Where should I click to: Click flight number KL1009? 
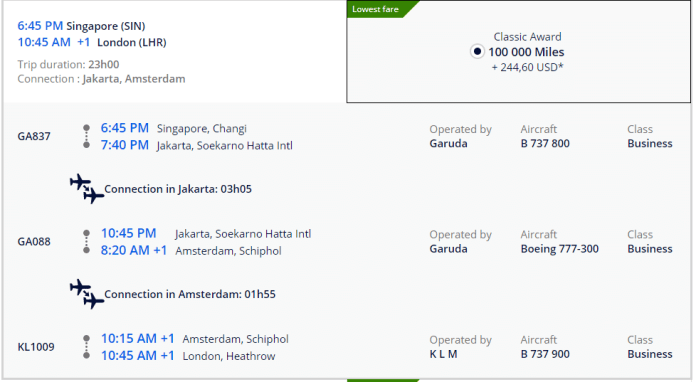point(36,347)
